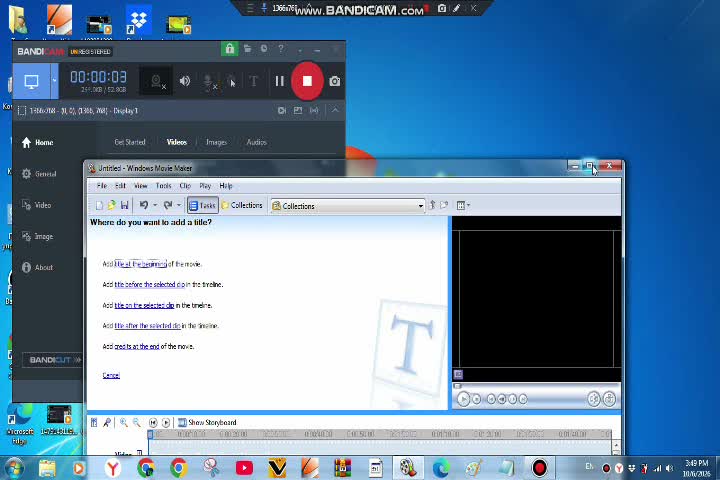Toggle Bandicam speaker sound recording
The height and width of the screenshot is (480, 720).
point(185,81)
